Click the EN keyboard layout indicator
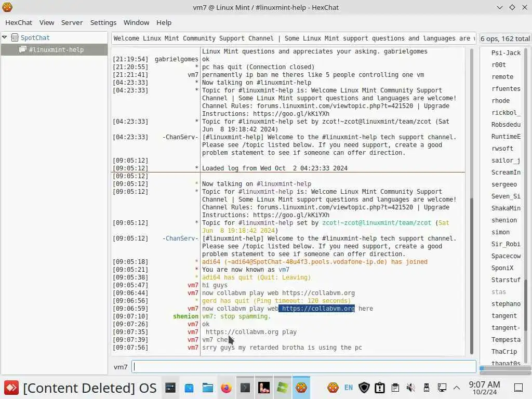 349,388
